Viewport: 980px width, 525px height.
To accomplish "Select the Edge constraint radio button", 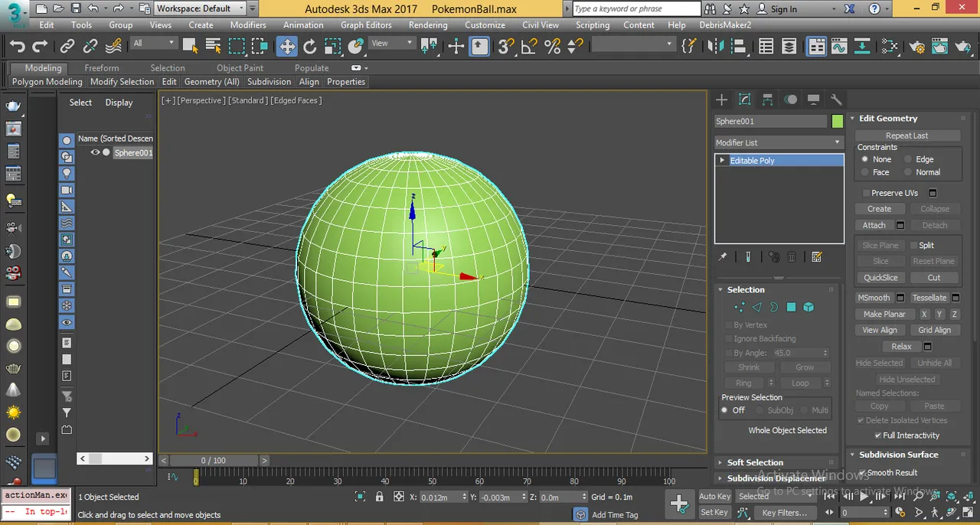I will pos(908,159).
